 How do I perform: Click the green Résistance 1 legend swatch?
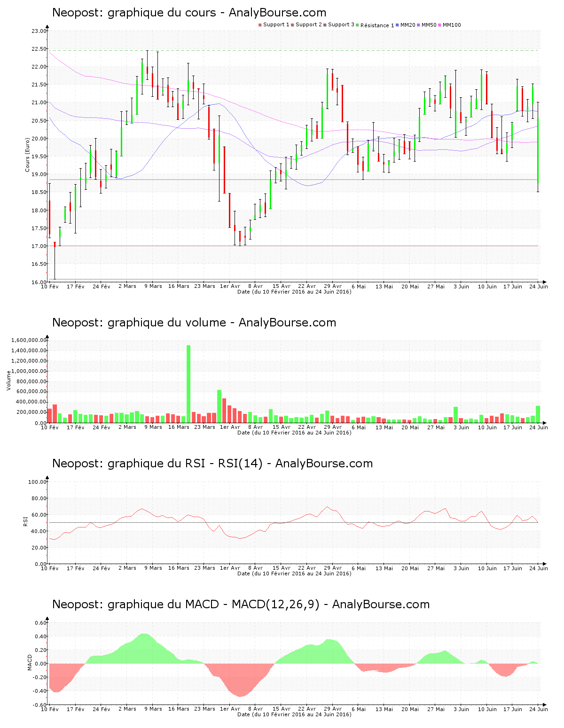tap(357, 25)
